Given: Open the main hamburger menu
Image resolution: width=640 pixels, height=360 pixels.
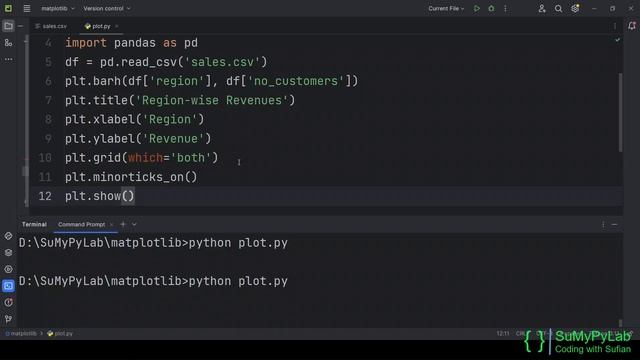Looking at the screenshot, I should (27, 8).
